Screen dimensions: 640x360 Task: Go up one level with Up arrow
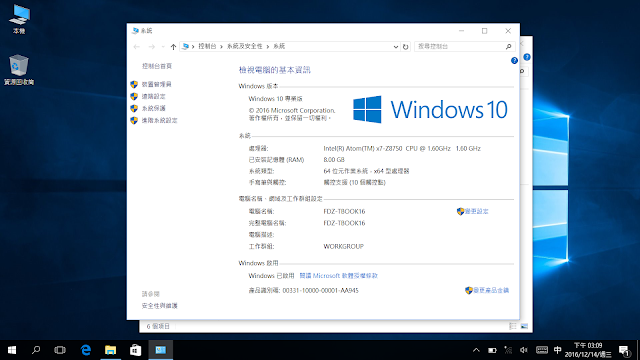173,47
